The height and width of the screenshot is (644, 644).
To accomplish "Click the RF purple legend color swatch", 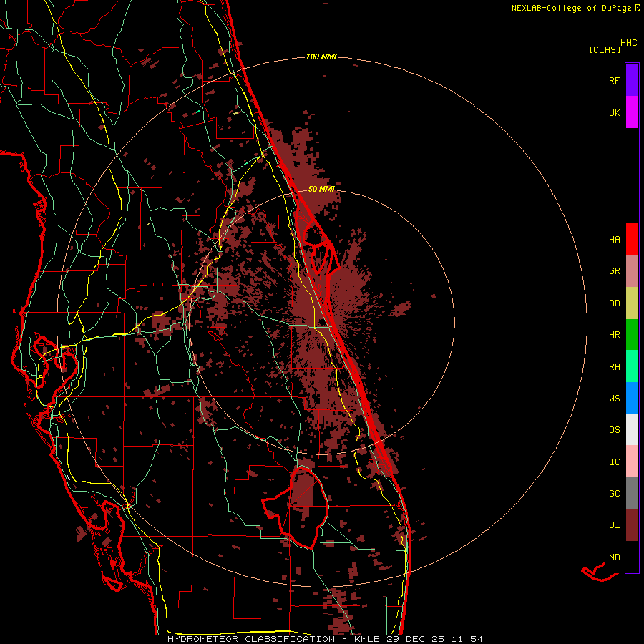I will tap(632, 80).
